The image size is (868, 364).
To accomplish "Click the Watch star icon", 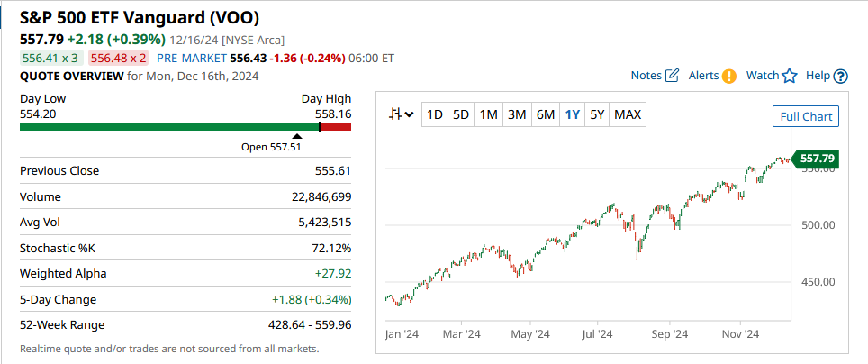I will click(790, 76).
